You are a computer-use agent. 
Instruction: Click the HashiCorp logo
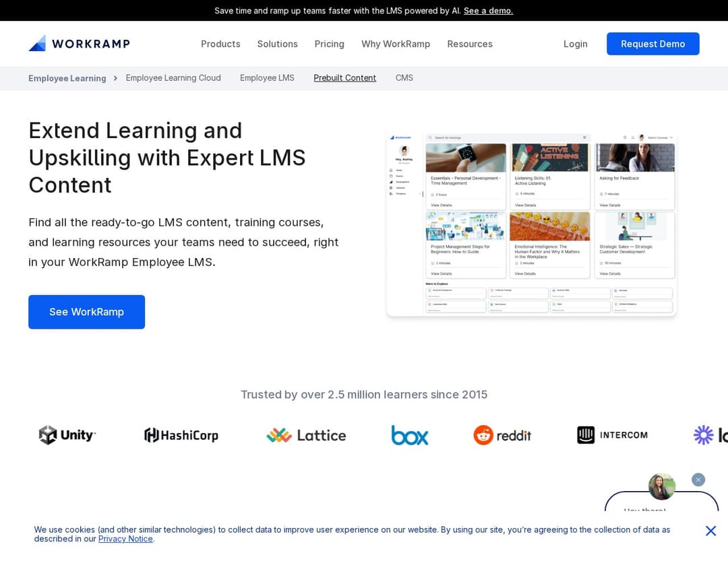[x=181, y=435]
